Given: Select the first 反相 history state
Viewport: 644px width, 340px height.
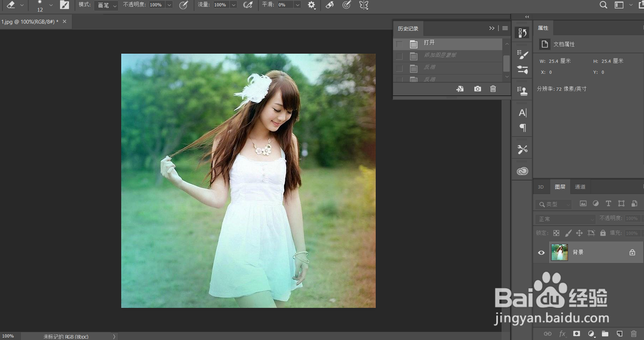Looking at the screenshot, I should pos(447,68).
